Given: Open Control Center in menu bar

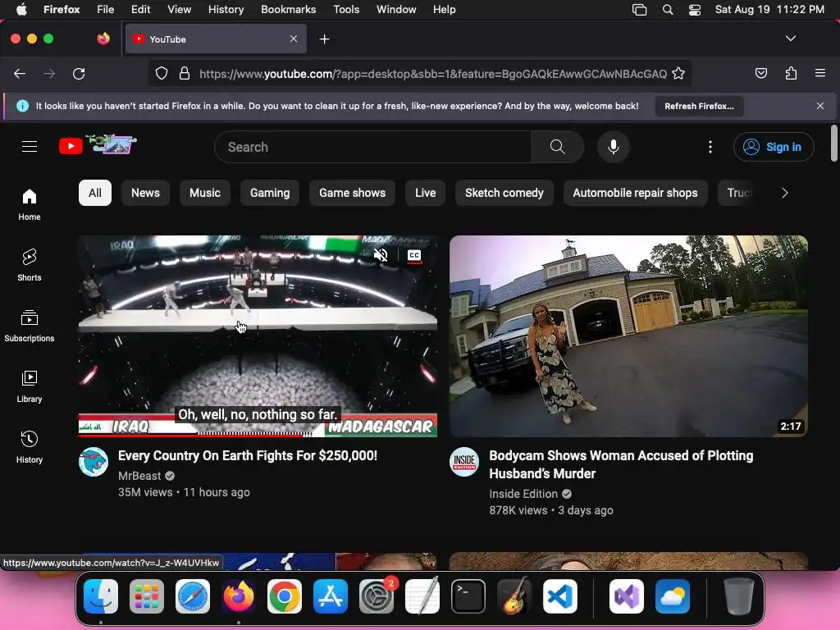Looking at the screenshot, I should [694, 9].
